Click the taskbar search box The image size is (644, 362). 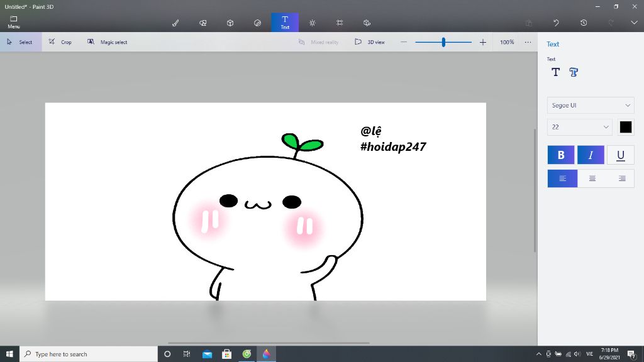pos(88,354)
